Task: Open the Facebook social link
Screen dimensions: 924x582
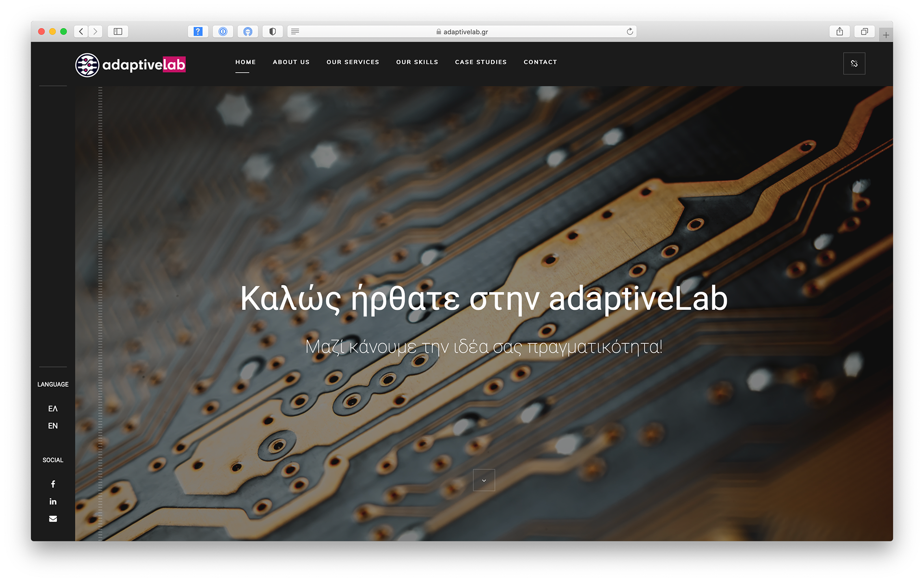Action: point(53,484)
